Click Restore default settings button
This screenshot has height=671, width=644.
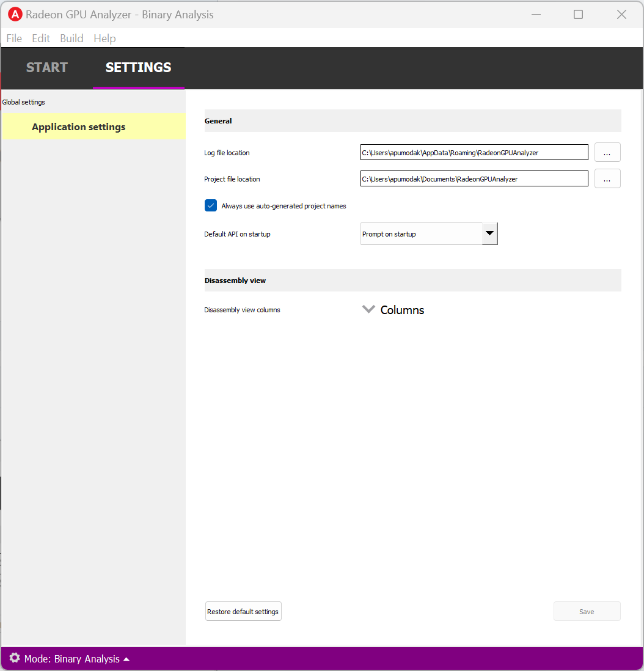tap(243, 612)
